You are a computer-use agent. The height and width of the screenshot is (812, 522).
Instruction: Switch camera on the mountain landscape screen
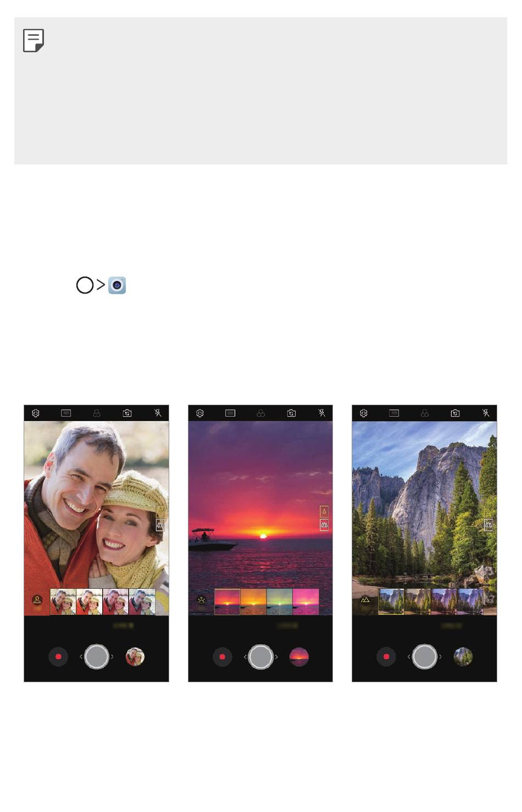click(x=455, y=413)
